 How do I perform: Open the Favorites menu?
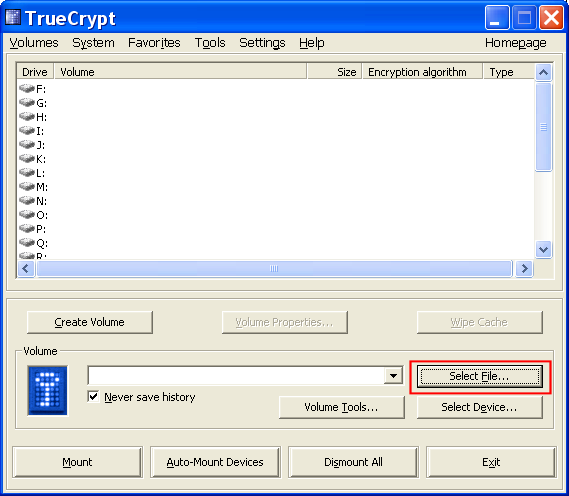[x=154, y=43]
